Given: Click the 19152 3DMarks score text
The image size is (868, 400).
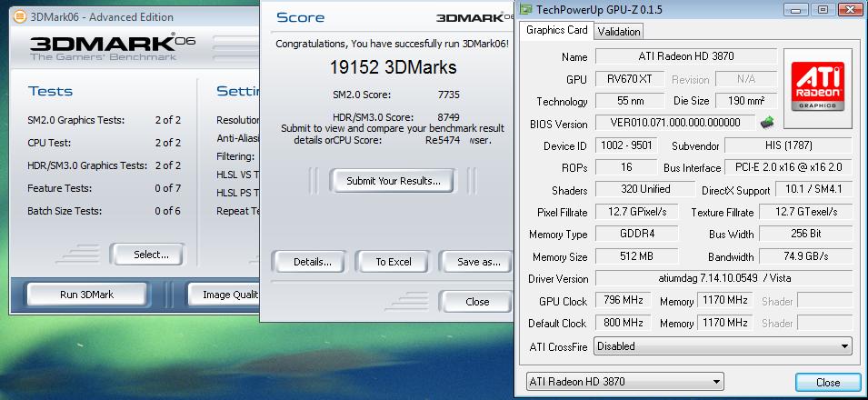Looking at the screenshot, I should pyautogui.click(x=393, y=67).
